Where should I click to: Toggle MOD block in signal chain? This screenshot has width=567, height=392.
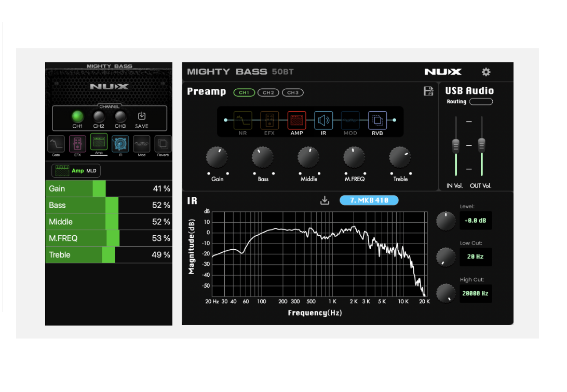click(x=350, y=120)
